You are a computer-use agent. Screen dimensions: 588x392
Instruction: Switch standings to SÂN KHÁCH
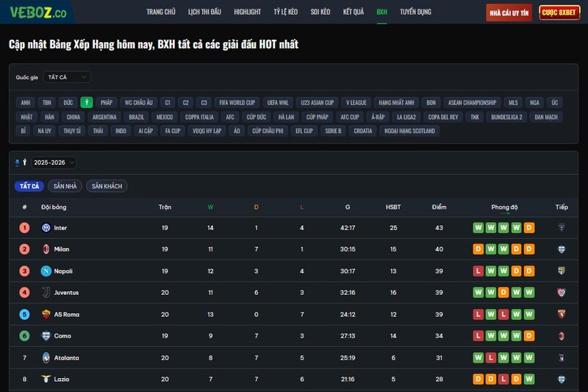107,186
